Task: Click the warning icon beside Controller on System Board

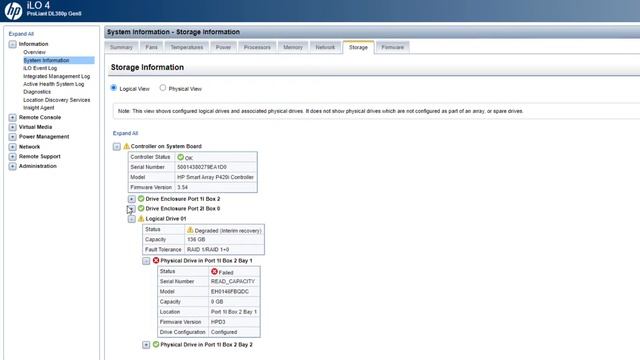Action: tap(126, 146)
